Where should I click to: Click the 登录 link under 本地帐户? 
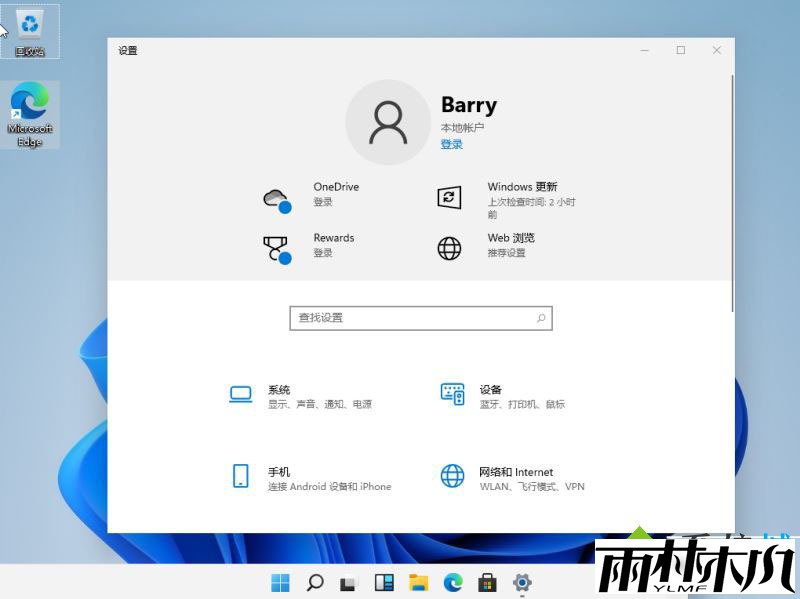click(452, 145)
